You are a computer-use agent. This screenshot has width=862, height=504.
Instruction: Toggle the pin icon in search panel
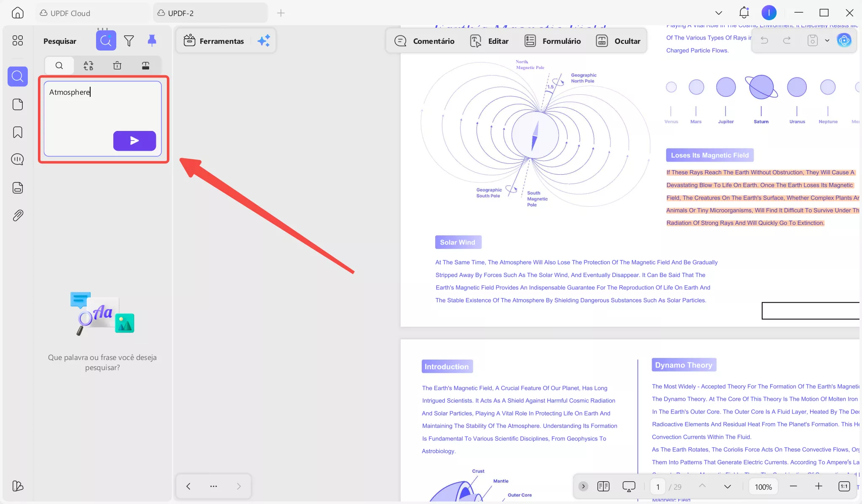(x=152, y=40)
